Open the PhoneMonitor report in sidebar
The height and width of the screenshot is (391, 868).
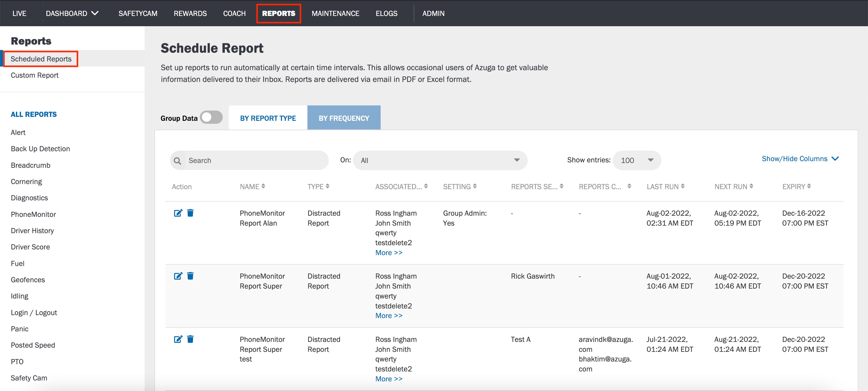pyautogui.click(x=33, y=214)
